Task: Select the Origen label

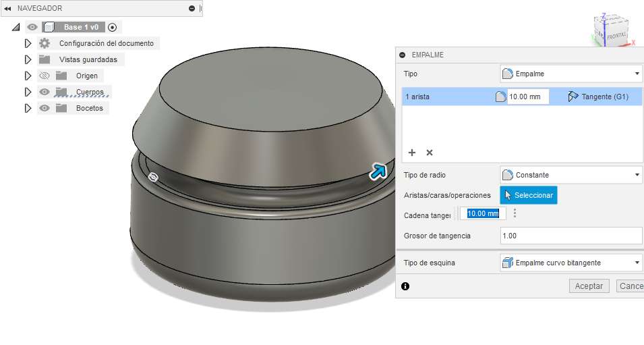Action: (x=87, y=76)
